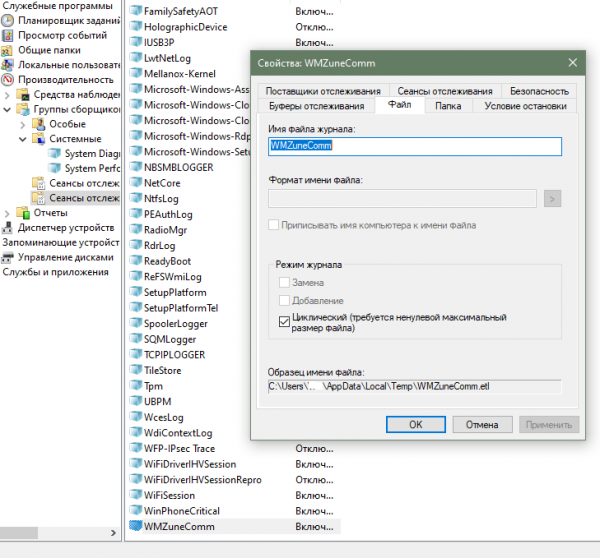Image resolution: width=600 pixels, height=558 pixels.
Task: Check the Замена log mode checkbox
Action: click(x=285, y=283)
